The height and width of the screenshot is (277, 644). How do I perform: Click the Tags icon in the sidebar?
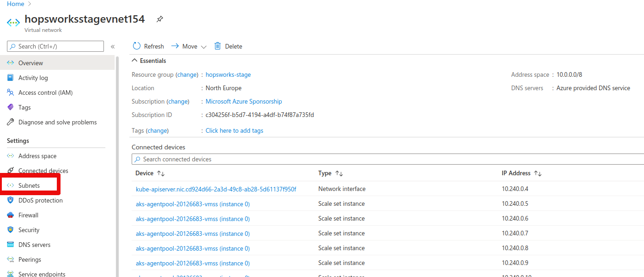coord(11,107)
